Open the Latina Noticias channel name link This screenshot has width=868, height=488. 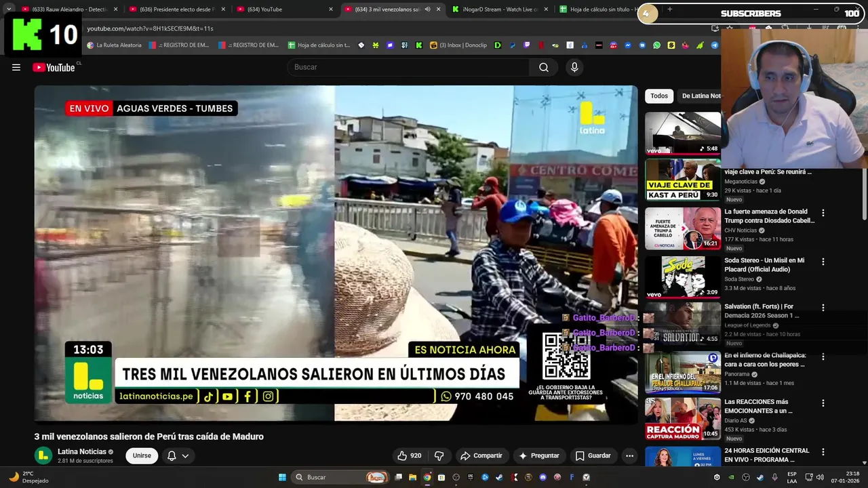[82, 451]
